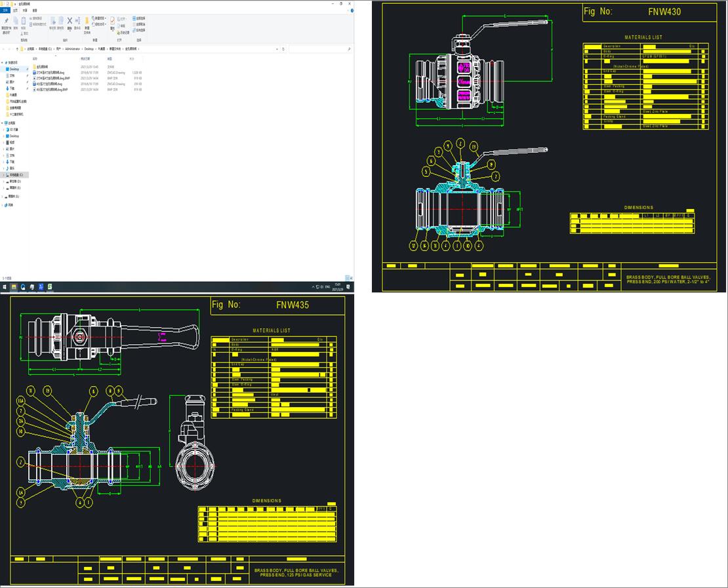
Task: Open the Easy access dropdown in ribbon
Action: [99, 24]
